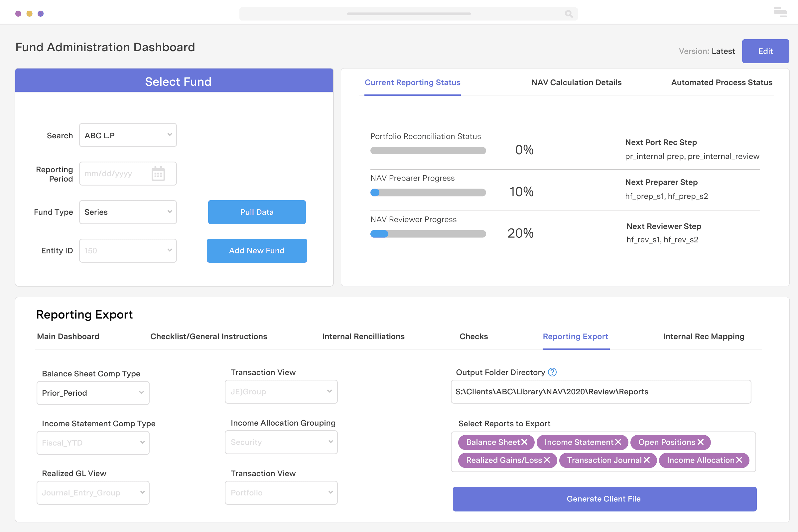Switch to the NAV Calculation Details tab
798x532 pixels.
click(x=576, y=82)
